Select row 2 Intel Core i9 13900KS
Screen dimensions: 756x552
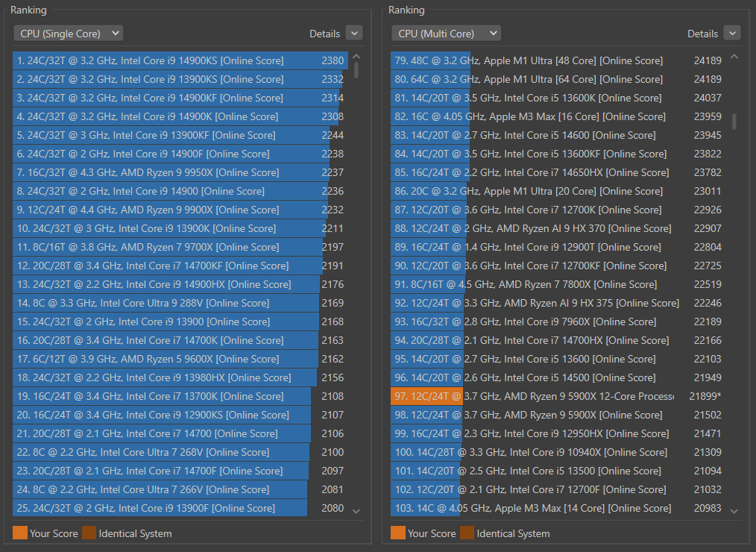[180, 79]
